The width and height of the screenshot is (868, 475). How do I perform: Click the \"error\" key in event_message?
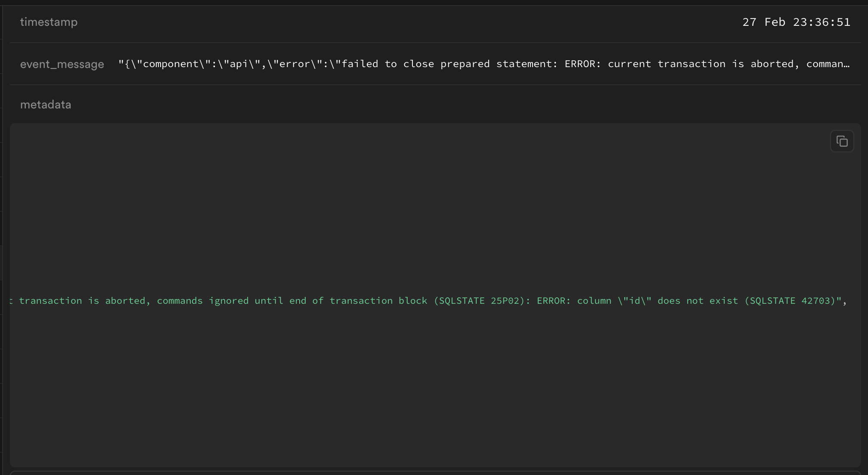click(x=294, y=64)
